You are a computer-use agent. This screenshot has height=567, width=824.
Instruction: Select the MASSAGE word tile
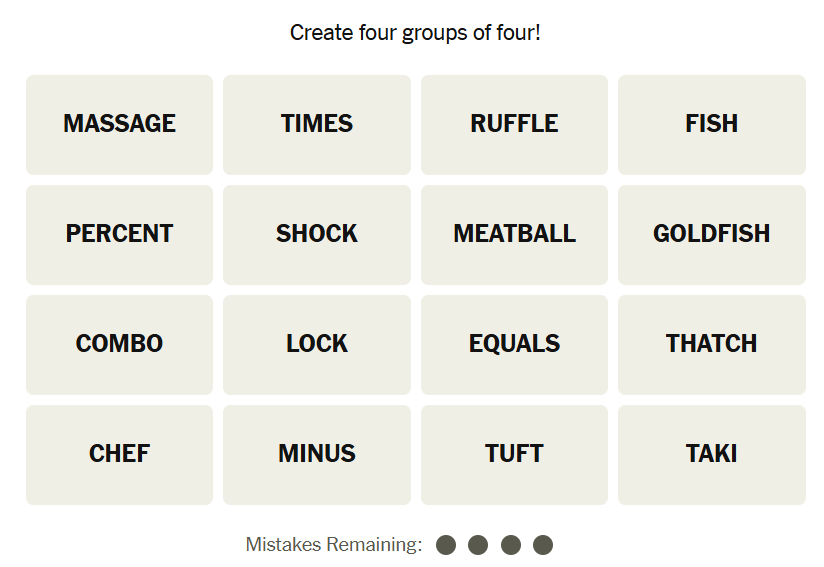119,124
